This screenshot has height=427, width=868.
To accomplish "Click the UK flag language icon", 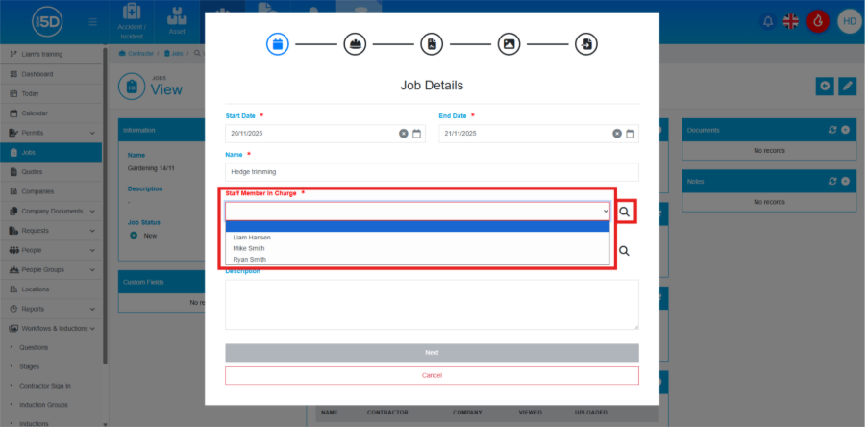I will coord(792,21).
